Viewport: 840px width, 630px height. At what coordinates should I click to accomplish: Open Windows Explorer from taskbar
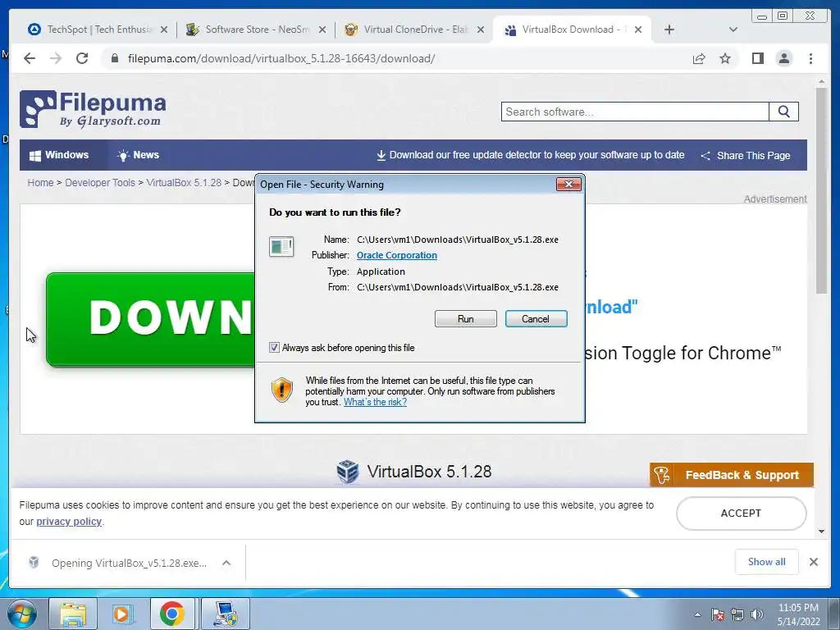tap(73, 614)
